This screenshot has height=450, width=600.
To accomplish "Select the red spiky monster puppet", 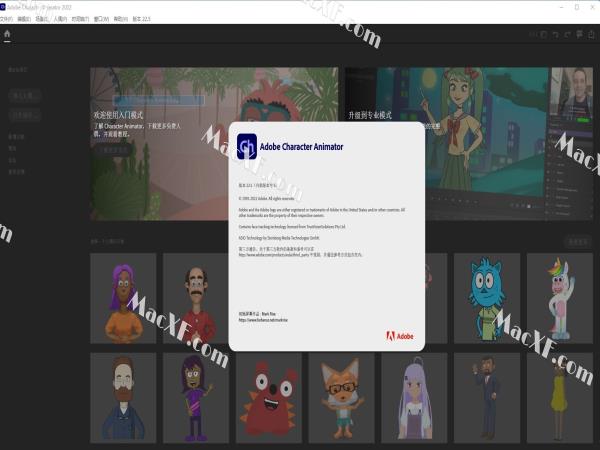I will (269, 398).
